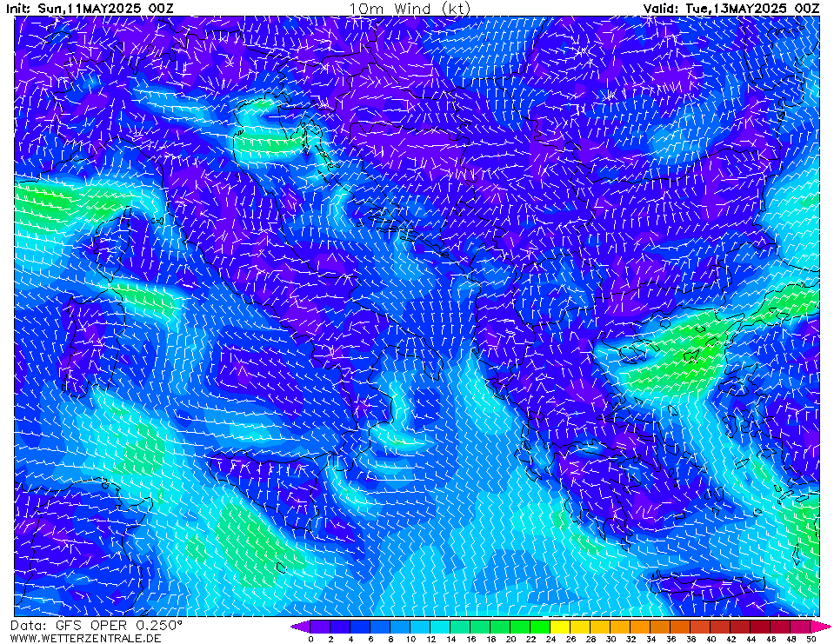The image size is (834, 644).
Task: Select the purple 0–2 kt legend swatch
Action: pyautogui.click(x=320, y=627)
